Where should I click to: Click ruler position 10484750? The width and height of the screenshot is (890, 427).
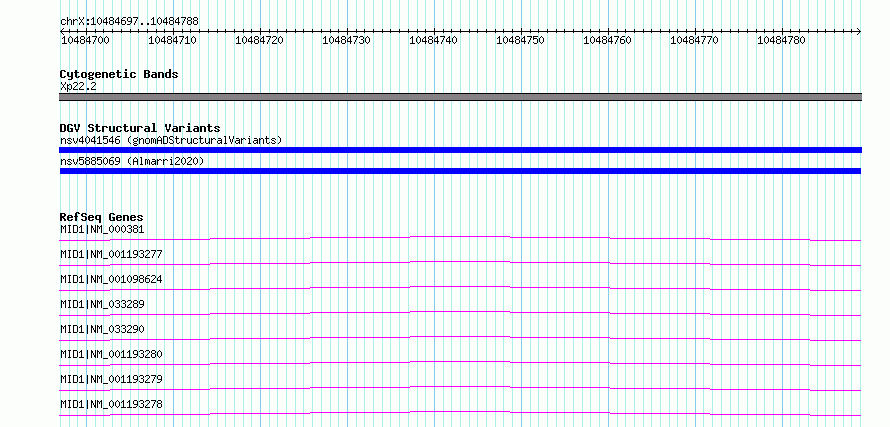[x=520, y=40]
